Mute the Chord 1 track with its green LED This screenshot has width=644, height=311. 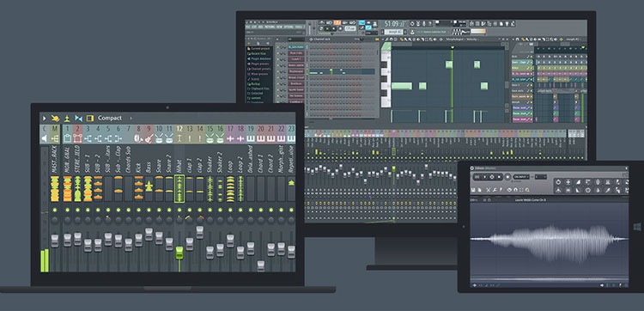pyautogui.click(x=261, y=210)
